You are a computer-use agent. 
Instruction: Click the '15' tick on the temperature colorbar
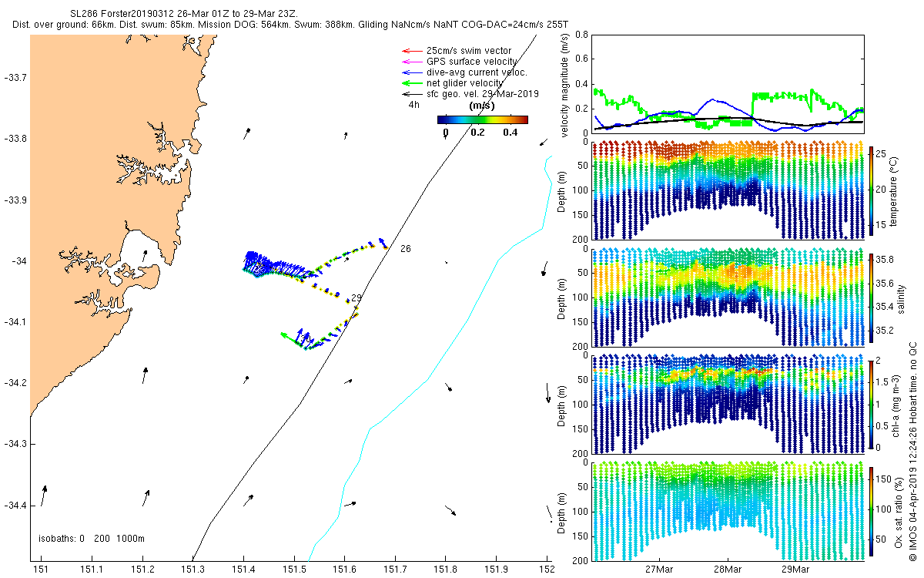[882, 225]
